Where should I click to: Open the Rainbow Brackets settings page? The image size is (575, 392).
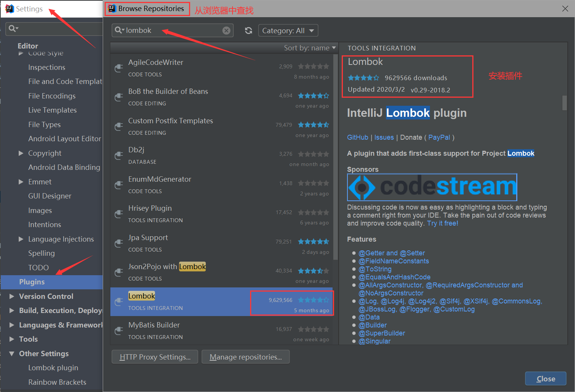(57, 382)
